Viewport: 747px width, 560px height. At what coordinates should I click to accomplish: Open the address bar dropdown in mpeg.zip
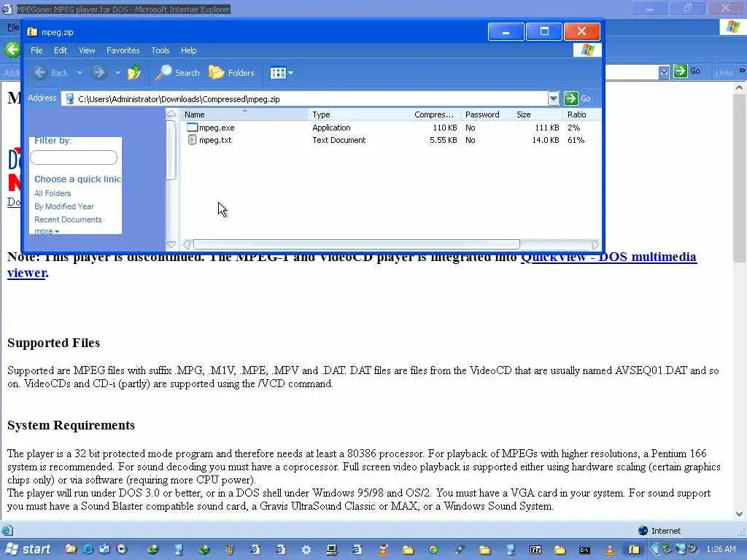553,98
